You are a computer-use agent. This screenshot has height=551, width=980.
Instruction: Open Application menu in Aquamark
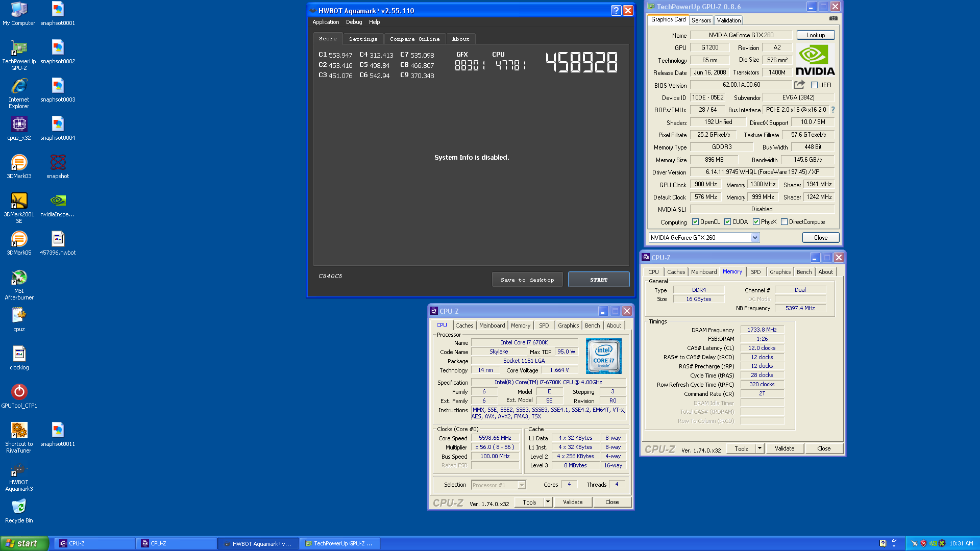click(x=326, y=22)
